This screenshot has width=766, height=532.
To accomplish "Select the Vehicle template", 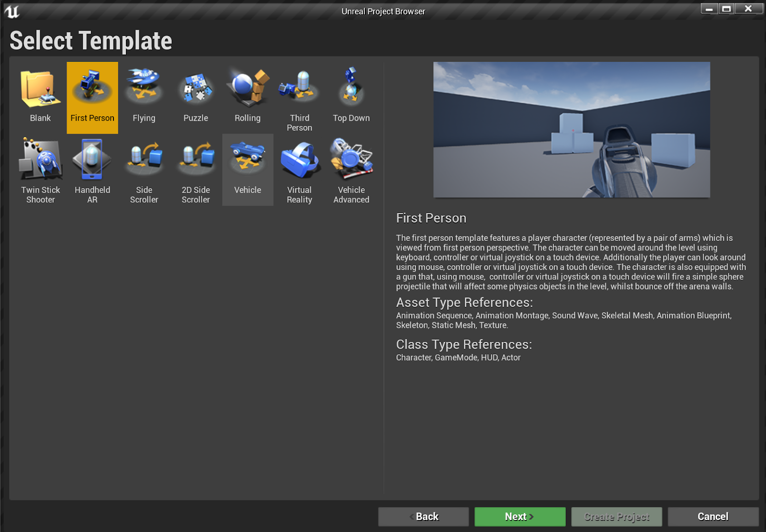I will click(248, 170).
